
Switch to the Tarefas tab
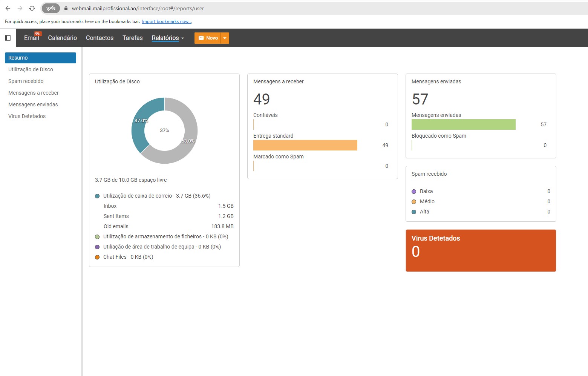[133, 38]
